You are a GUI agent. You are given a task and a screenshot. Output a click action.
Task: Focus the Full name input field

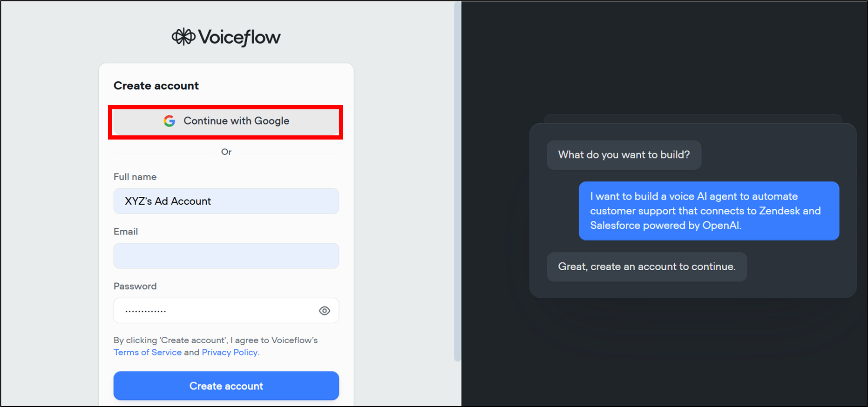pyautogui.click(x=226, y=201)
